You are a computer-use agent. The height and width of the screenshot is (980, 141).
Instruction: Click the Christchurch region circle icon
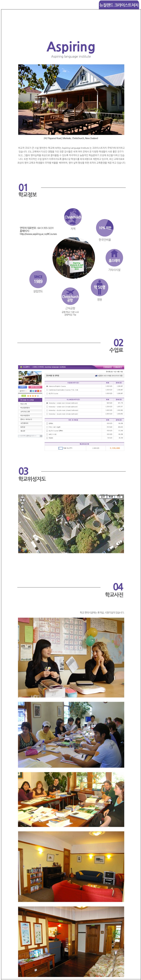click(73, 217)
